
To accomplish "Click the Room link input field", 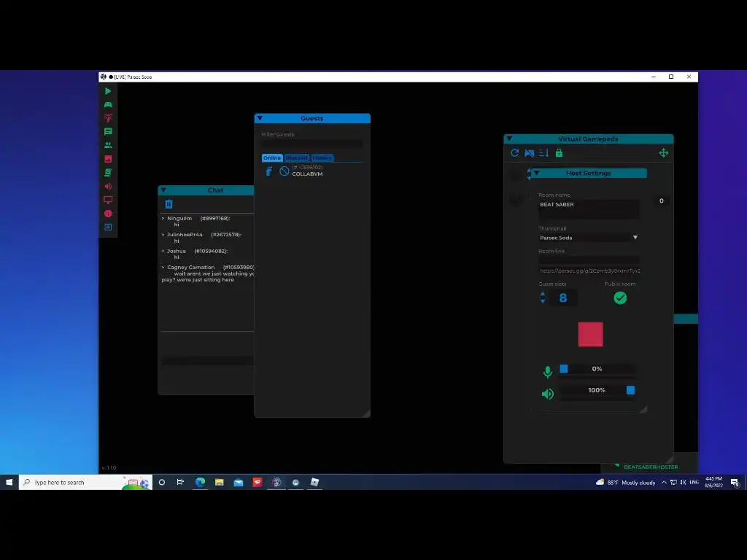I will 589,260.
